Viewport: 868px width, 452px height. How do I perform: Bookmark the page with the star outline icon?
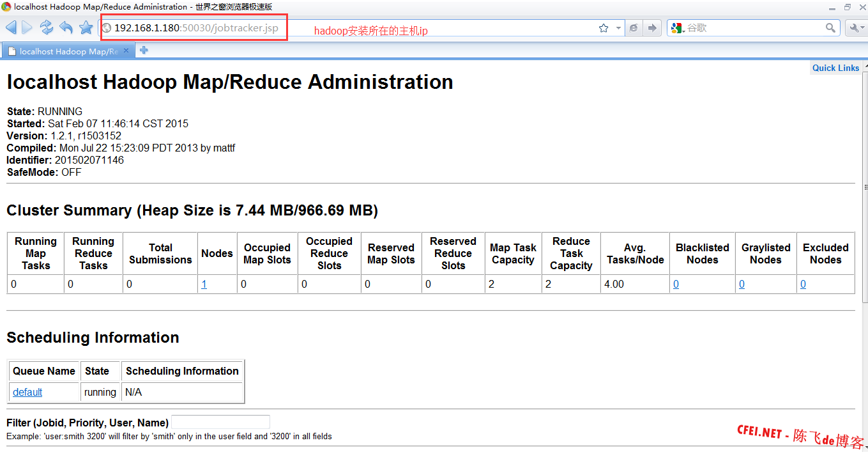[x=604, y=28]
